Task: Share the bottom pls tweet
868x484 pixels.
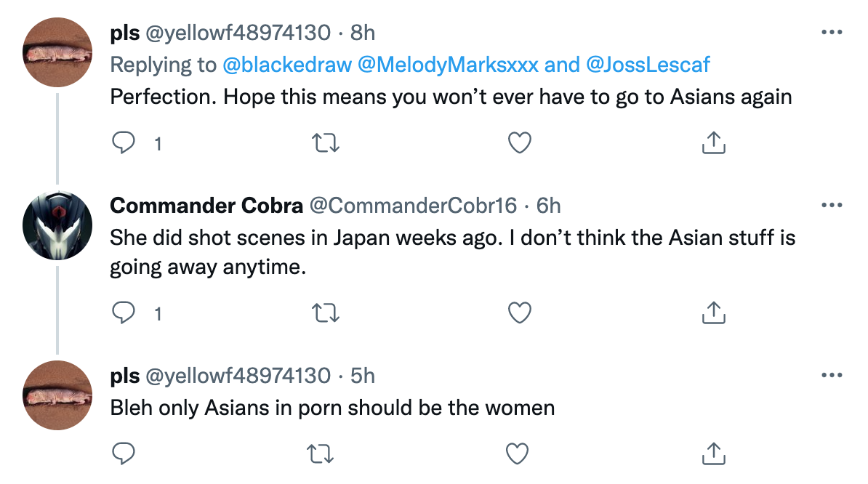Action: [x=714, y=453]
